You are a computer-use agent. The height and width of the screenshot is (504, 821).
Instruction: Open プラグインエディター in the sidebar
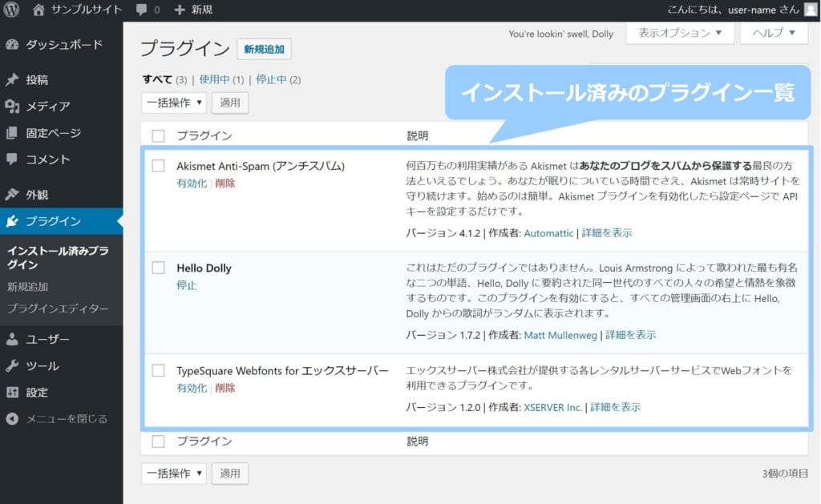click(58, 308)
